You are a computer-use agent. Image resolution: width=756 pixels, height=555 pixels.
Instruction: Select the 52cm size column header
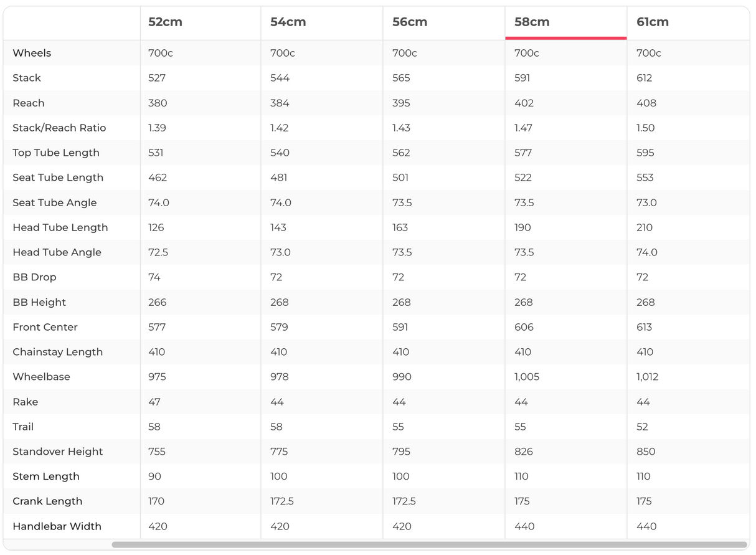point(165,22)
